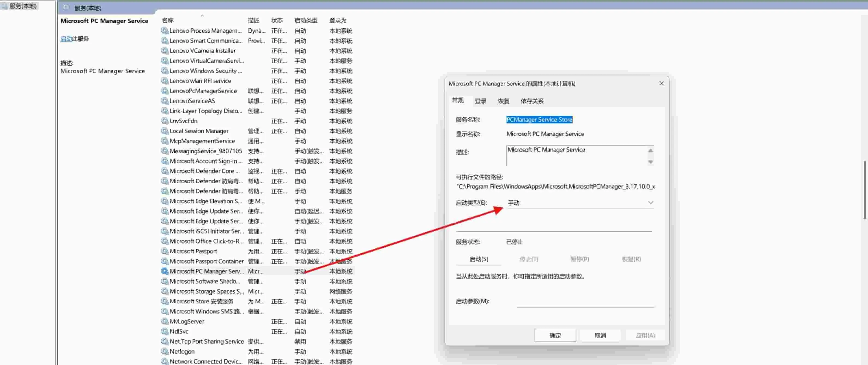Sort by the 描述 column header
The image size is (868, 365).
point(254,20)
